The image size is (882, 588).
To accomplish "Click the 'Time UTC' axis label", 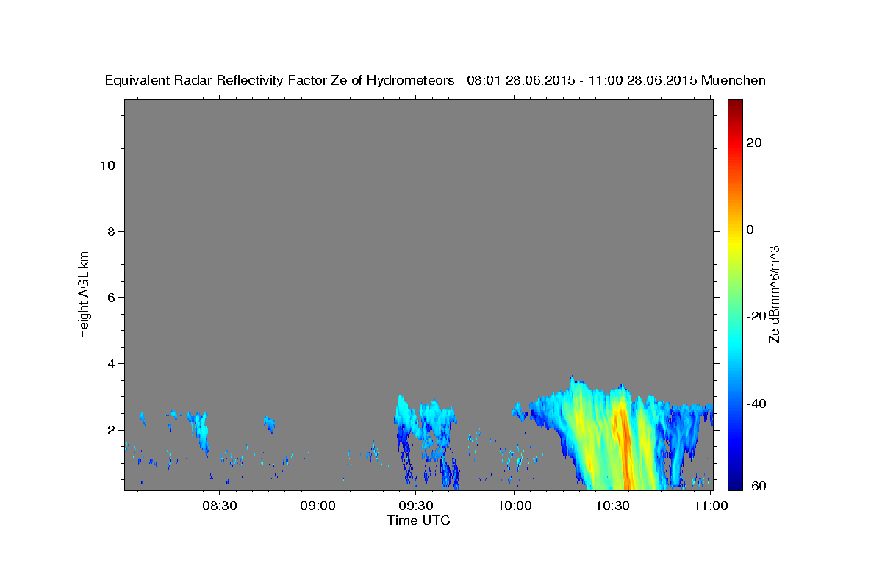I will tap(418, 520).
